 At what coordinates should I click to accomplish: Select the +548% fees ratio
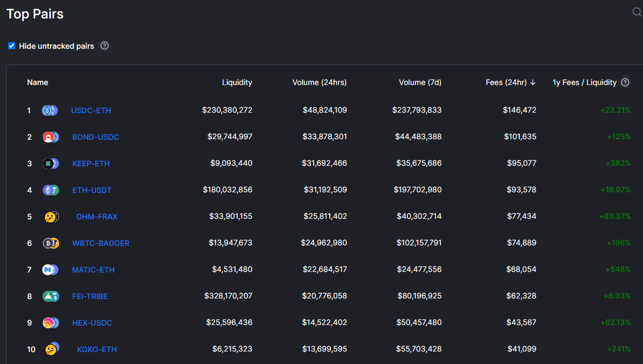(618, 269)
